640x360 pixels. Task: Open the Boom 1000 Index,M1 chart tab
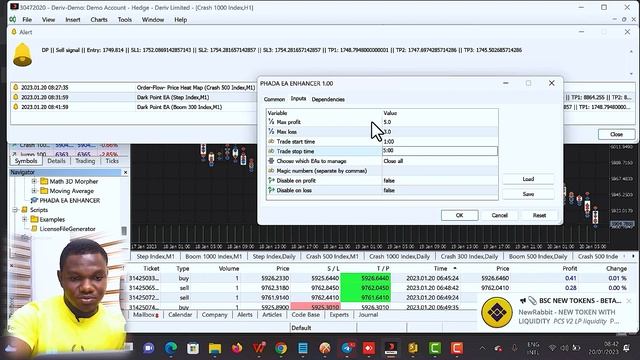(213, 256)
